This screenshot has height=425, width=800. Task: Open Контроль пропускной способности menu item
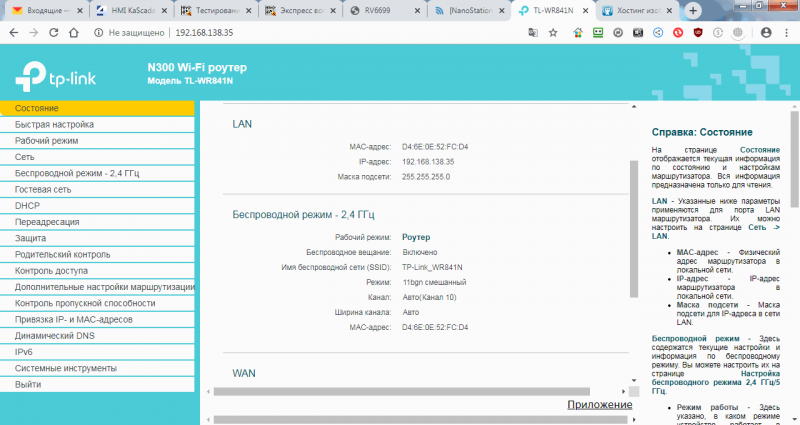97,303
